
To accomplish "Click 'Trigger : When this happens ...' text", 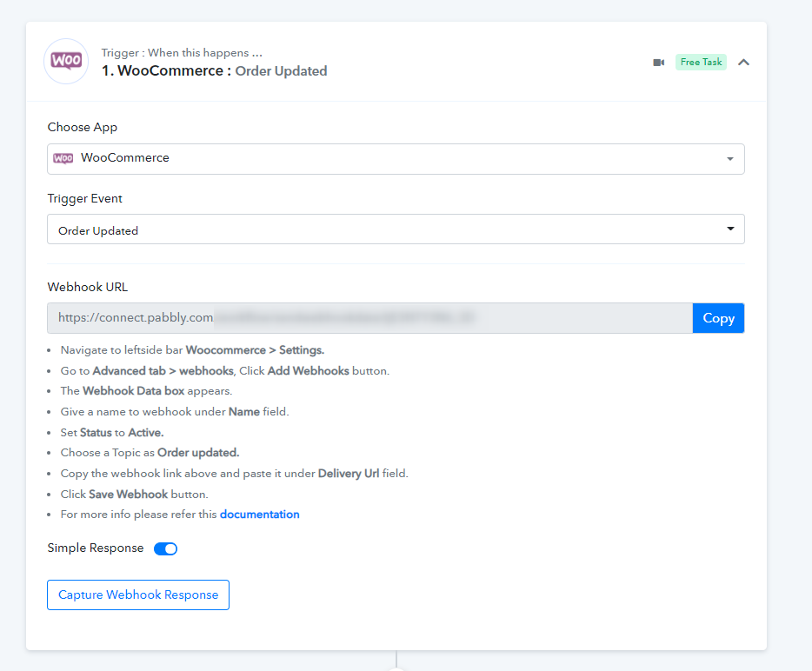I will tap(182, 53).
